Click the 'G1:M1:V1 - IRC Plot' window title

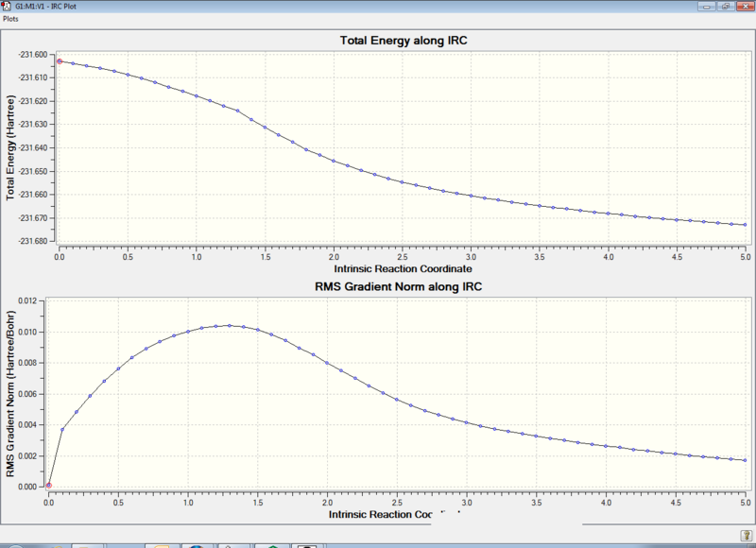click(x=45, y=7)
